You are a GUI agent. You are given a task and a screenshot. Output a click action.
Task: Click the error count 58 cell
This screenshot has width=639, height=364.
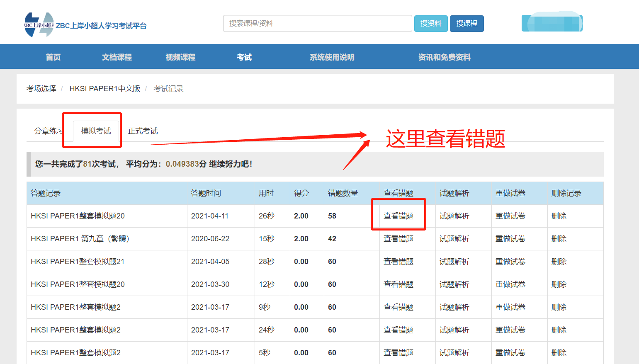(332, 216)
